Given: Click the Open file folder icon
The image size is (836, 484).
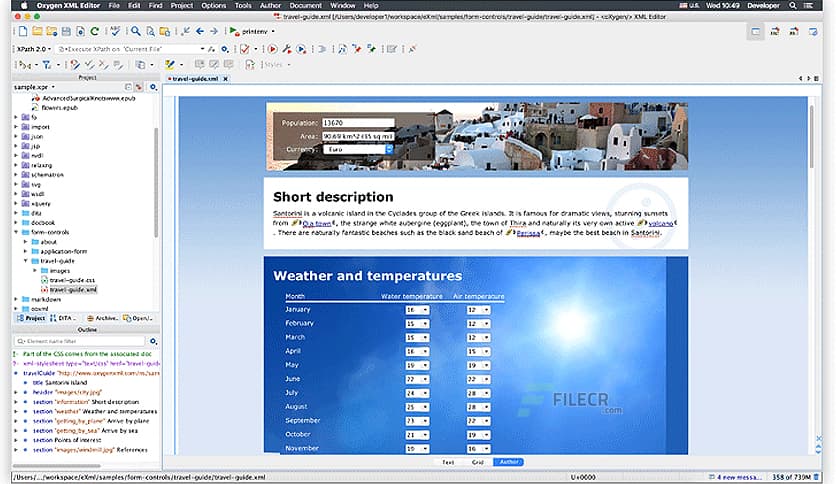Looking at the screenshot, I should 37,31.
